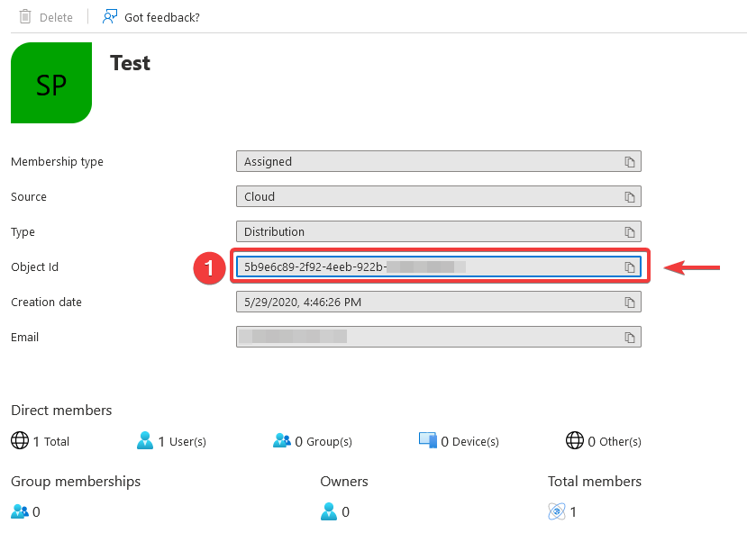Viewport: 747px width, 560px height.
Task: Click the Delete trash icon
Action: (x=25, y=17)
